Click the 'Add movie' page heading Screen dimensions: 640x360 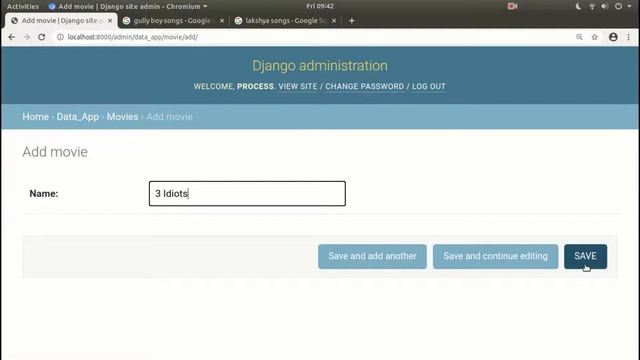coord(55,152)
